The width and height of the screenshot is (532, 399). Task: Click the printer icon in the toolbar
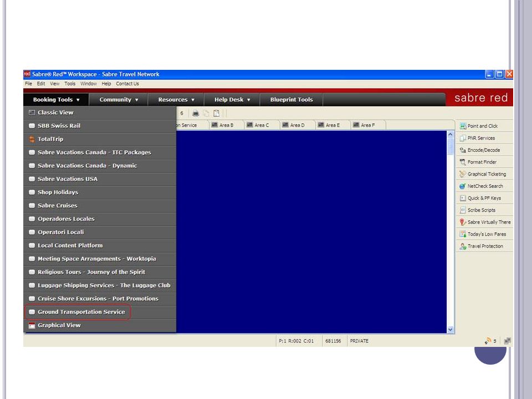[196, 113]
